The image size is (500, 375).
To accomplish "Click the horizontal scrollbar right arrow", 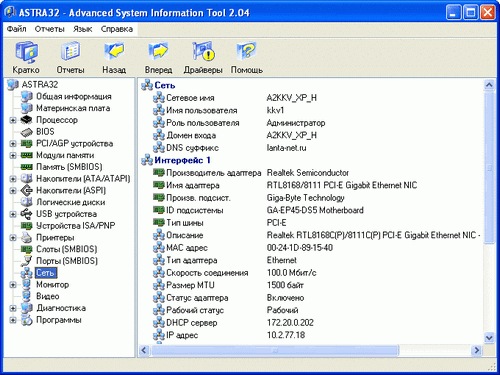I will click(x=477, y=350).
